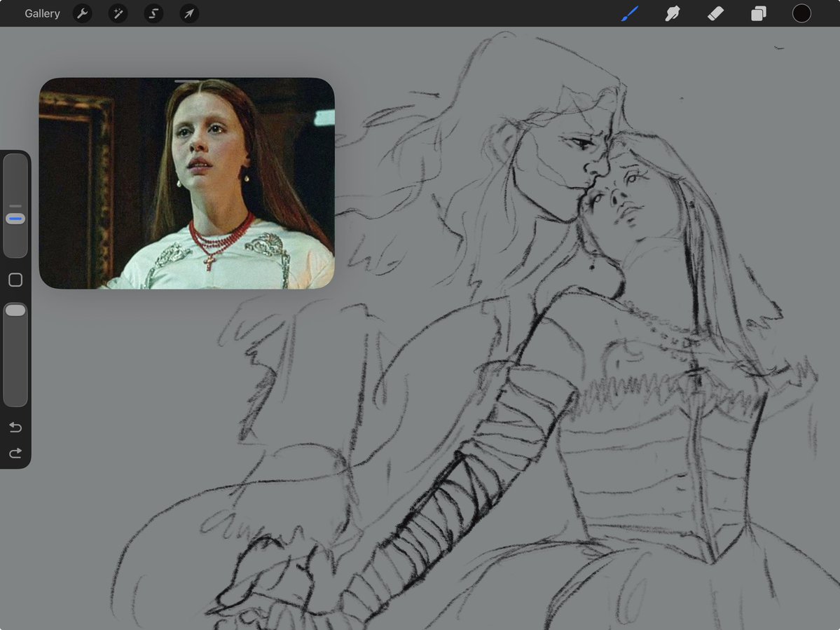Redo the undone stroke
The height and width of the screenshot is (630, 840).
coord(15,453)
